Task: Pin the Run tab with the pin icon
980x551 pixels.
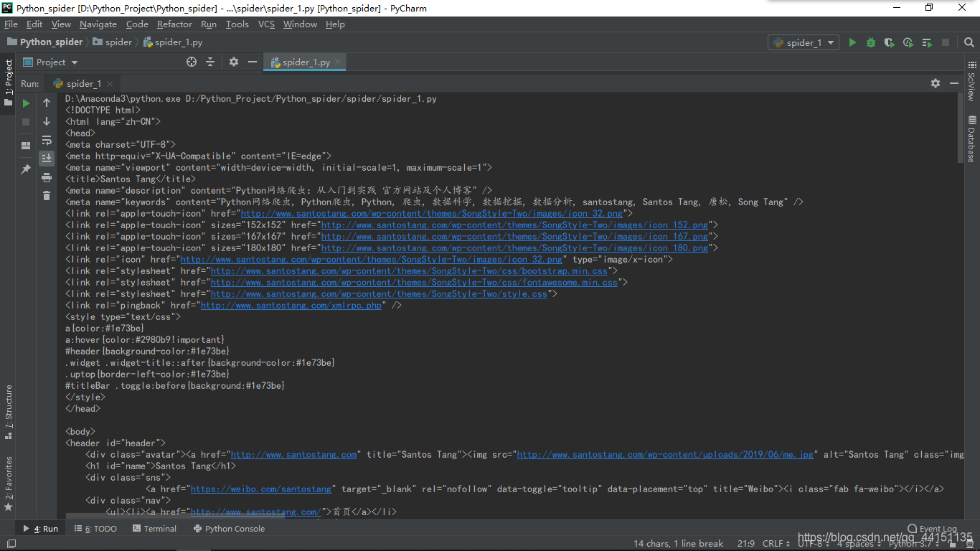Action: tap(26, 169)
